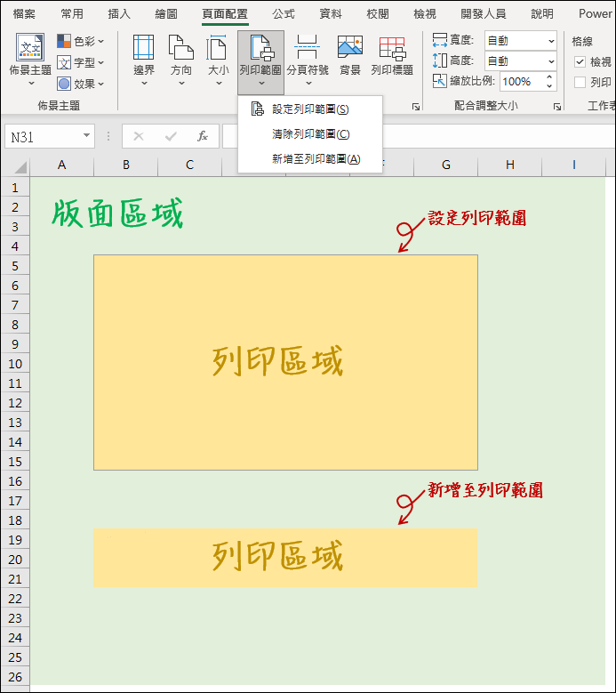Switch to the 常用 tab
This screenshot has width=616, height=693.
[72, 14]
